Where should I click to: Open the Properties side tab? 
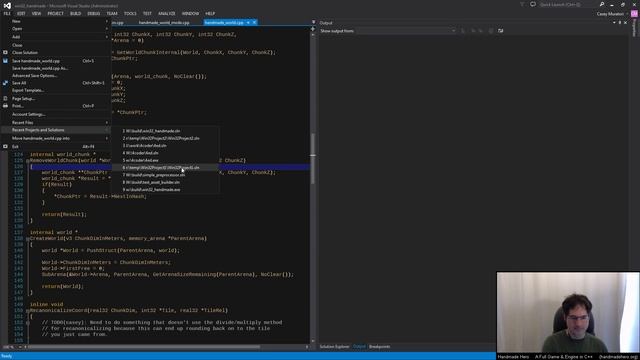[634, 28]
